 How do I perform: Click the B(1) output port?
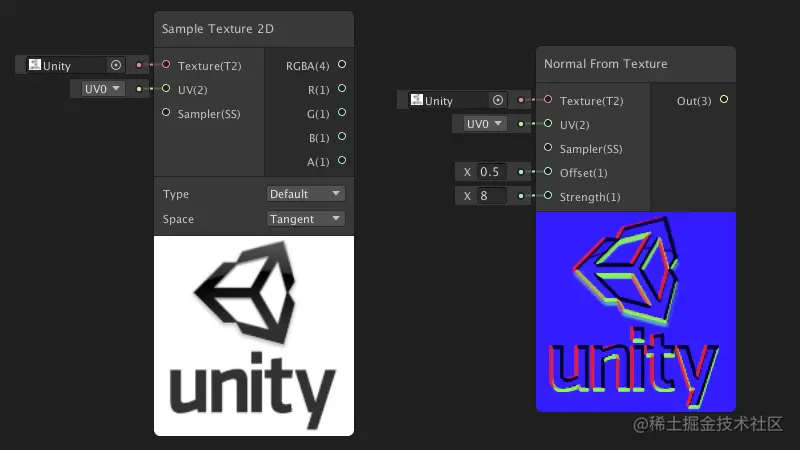(342, 136)
